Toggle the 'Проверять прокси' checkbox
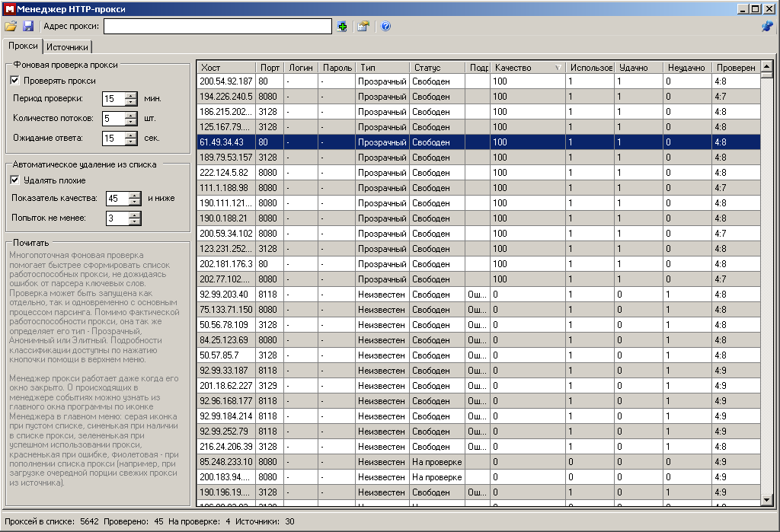The height and width of the screenshot is (532, 780). click(x=15, y=81)
